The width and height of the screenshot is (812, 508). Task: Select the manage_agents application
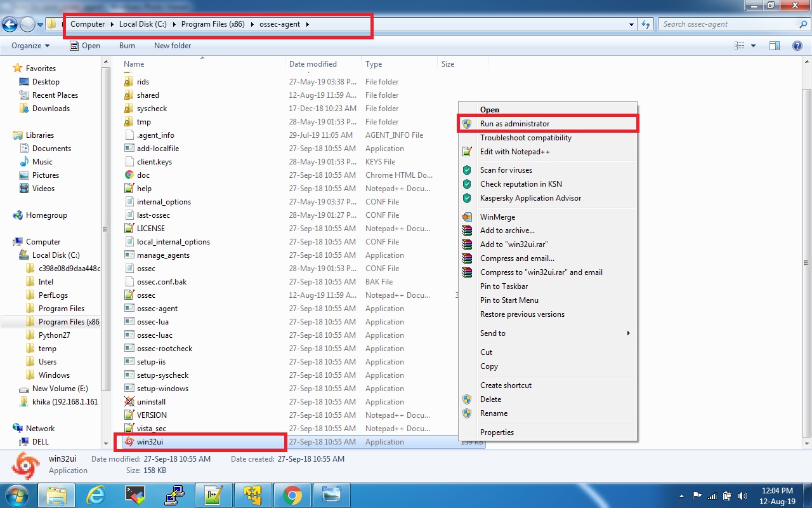point(163,255)
